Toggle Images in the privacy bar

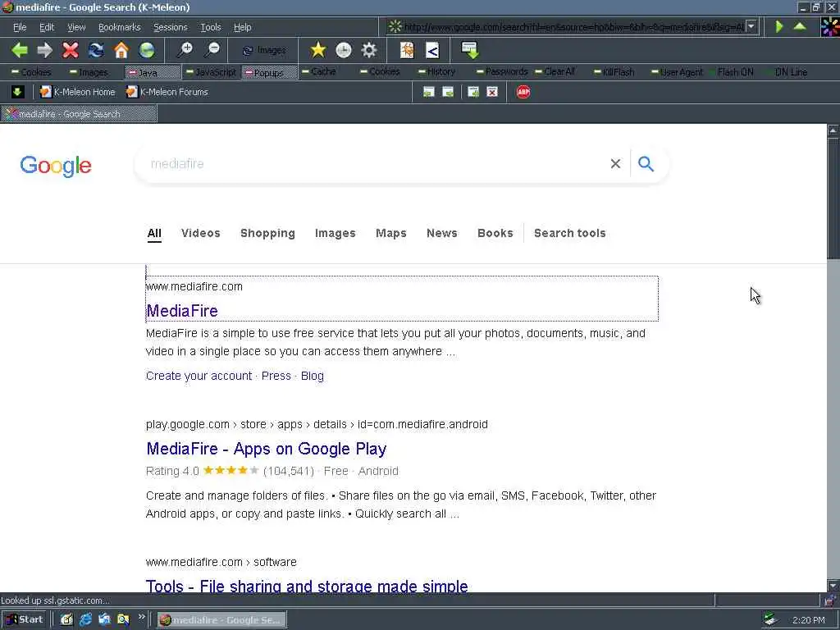point(89,72)
